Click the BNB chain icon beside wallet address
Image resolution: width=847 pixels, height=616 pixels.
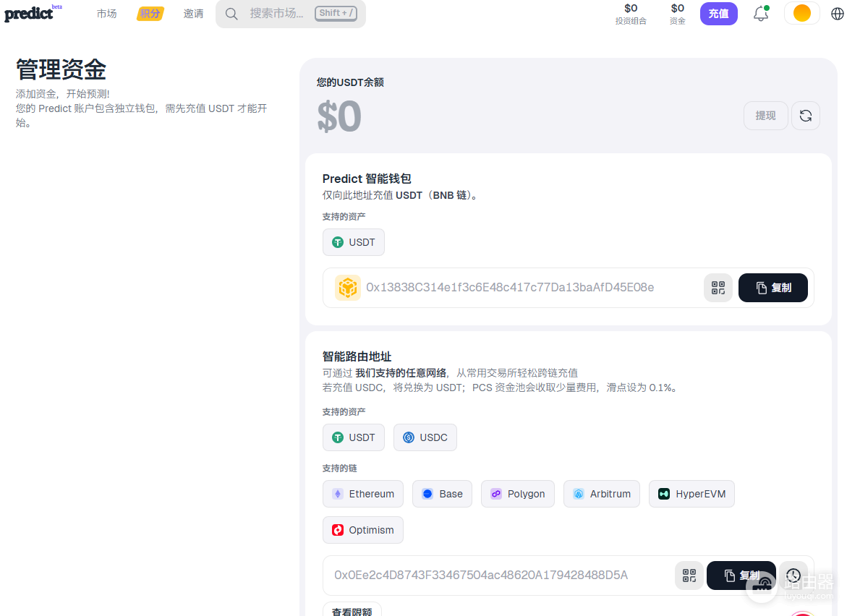[x=347, y=288]
